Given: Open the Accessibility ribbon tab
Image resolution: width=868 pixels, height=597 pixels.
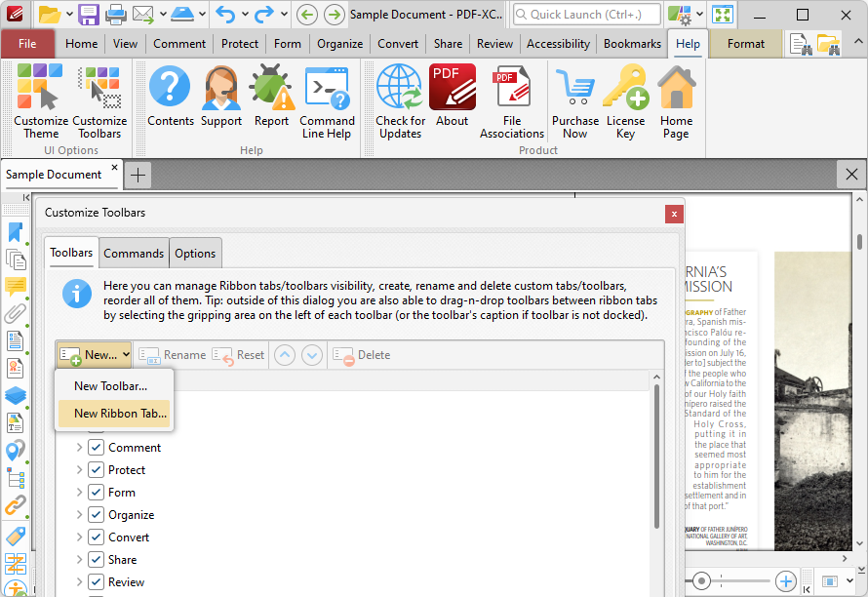Looking at the screenshot, I should [x=558, y=44].
